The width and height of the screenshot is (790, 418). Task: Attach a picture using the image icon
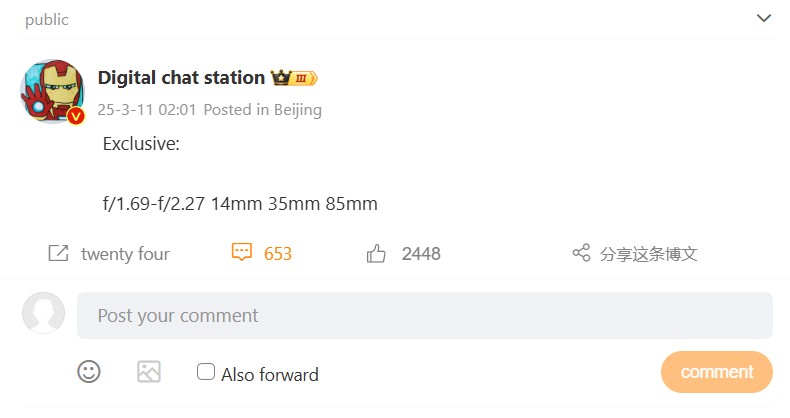(x=149, y=372)
